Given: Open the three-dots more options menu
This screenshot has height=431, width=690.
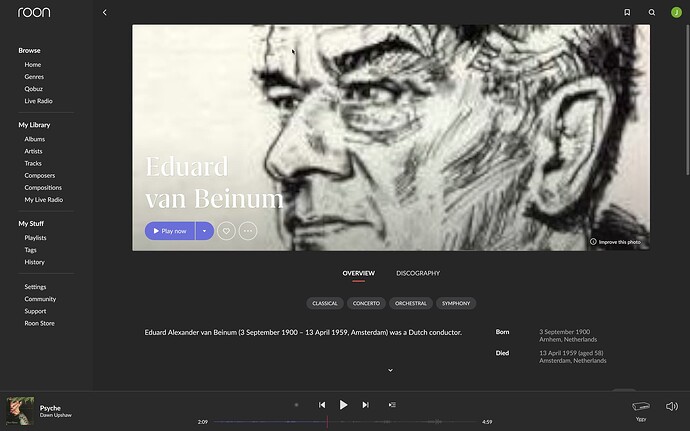Looking at the screenshot, I should click(248, 231).
